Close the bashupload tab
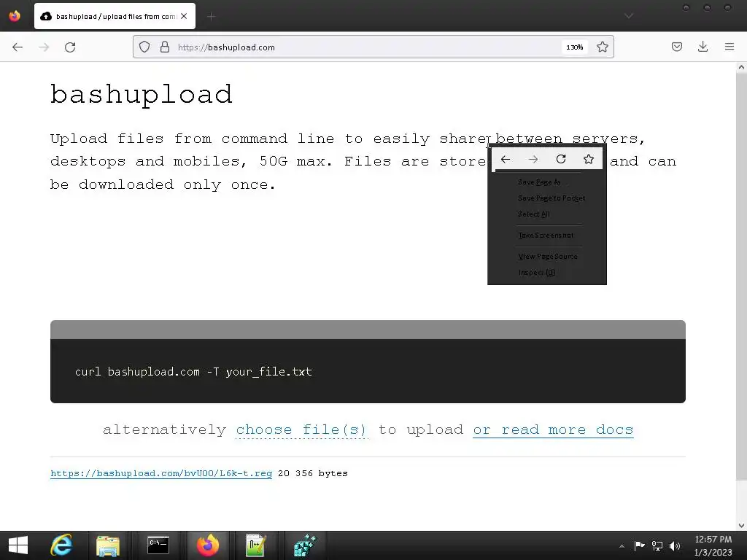This screenshot has height=560, width=747. (x=184, y=16)
